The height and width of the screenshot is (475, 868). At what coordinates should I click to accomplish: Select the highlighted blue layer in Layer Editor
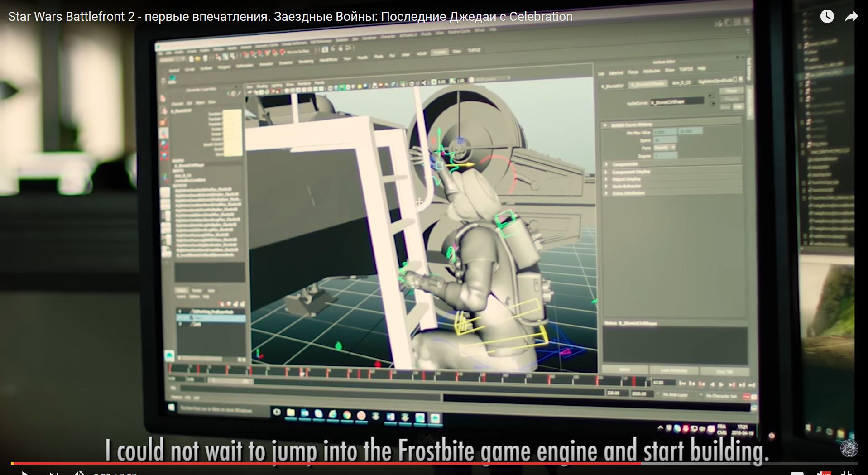(x=212, y=318)
